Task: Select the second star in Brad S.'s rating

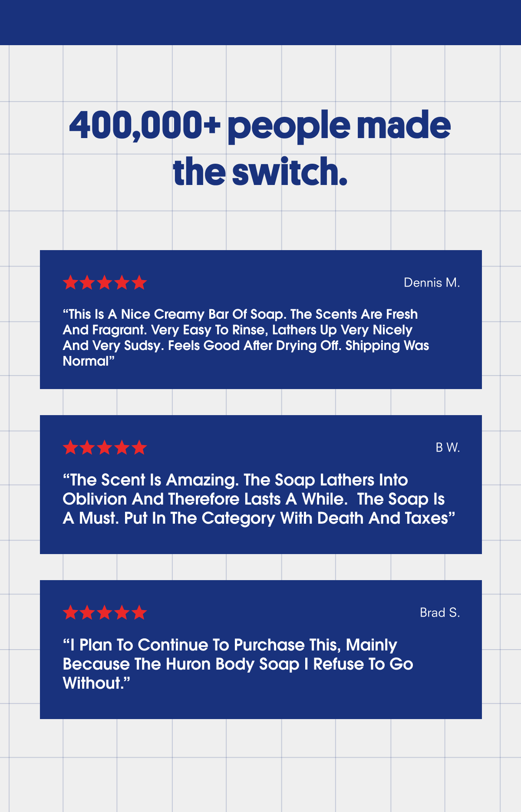Action: click(x=87, y=613)
